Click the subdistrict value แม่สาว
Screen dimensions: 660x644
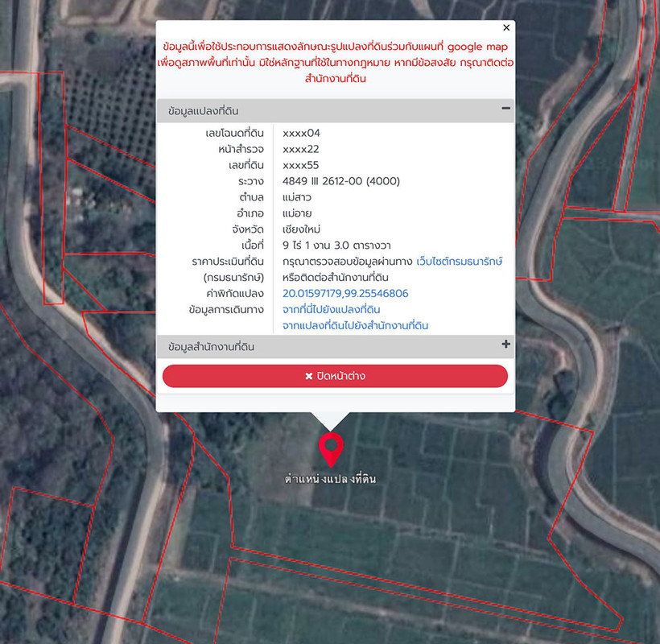(297, 197)
